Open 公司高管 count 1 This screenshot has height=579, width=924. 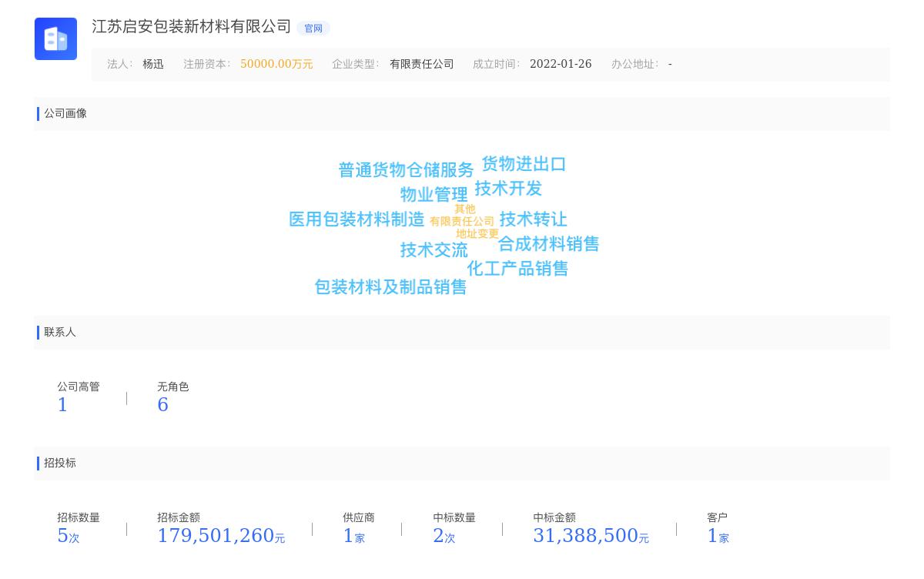(x=62, y=405)
